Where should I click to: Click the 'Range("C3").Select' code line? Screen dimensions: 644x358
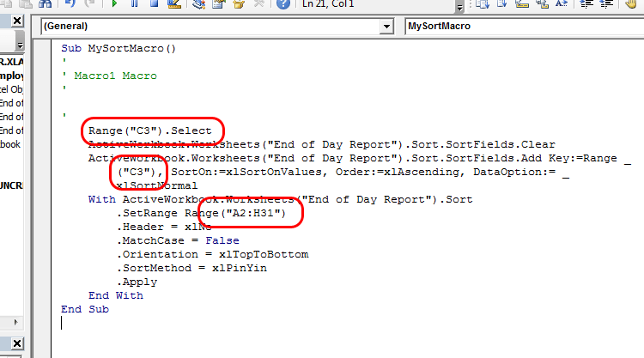click(x=150, y=131)
